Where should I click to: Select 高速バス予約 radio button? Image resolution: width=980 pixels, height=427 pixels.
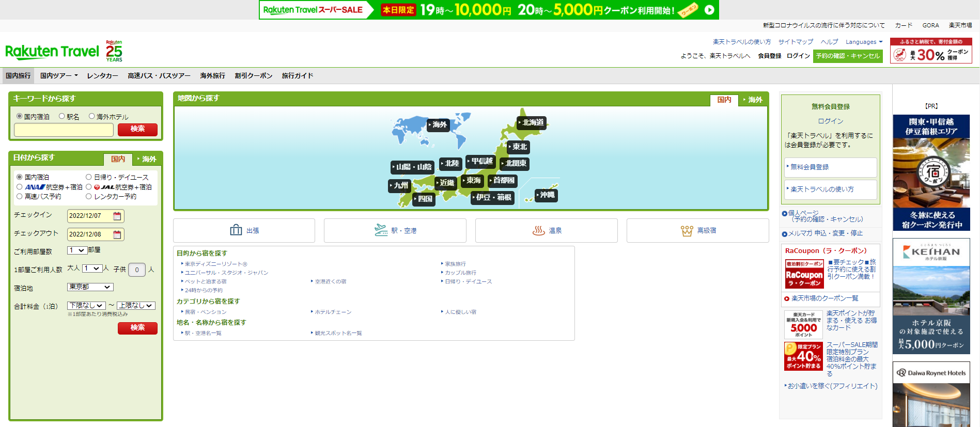click(x=20, y=196)
